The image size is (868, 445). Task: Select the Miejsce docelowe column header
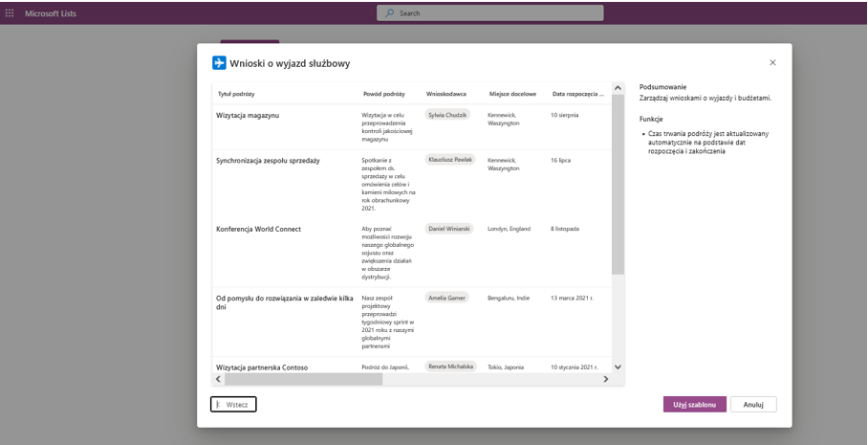(512, 94)
